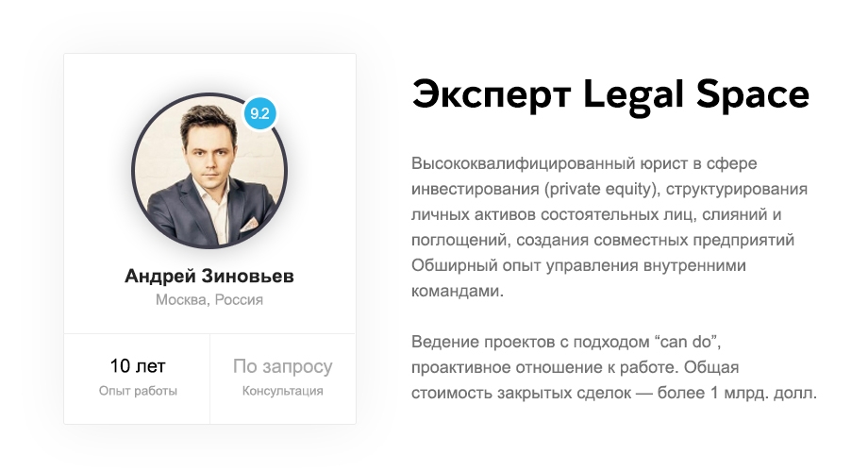This screenshot has width=868, height=472.
Task: Click the Legal Space words in heading
Action: (696, 95)
